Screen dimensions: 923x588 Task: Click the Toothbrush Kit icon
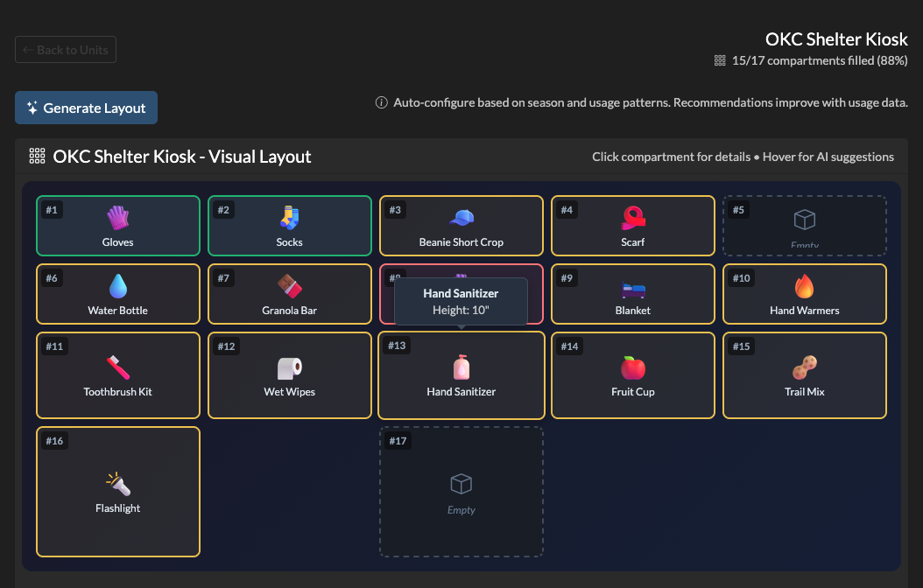118,367
